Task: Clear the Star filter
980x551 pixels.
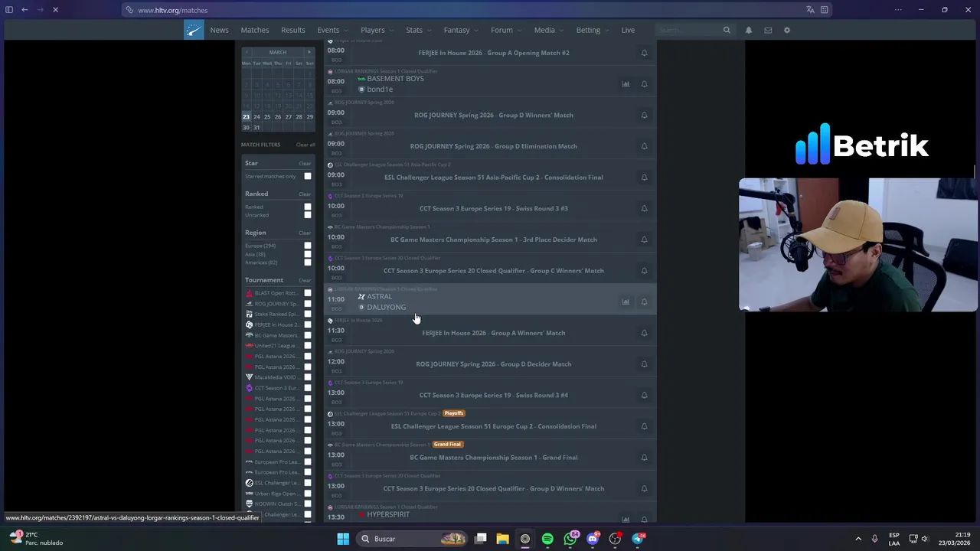Action: 305,164
